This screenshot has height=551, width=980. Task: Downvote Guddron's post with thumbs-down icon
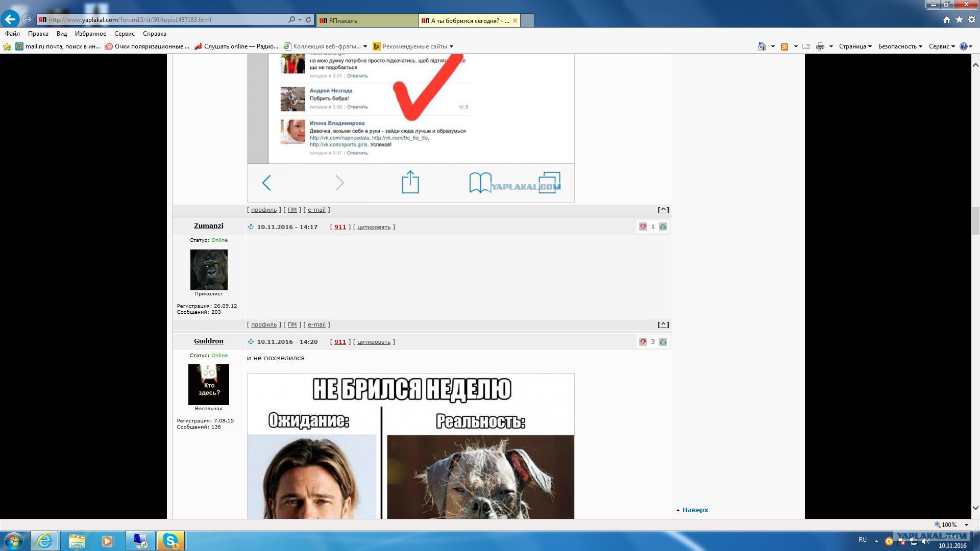coord(643,342)
